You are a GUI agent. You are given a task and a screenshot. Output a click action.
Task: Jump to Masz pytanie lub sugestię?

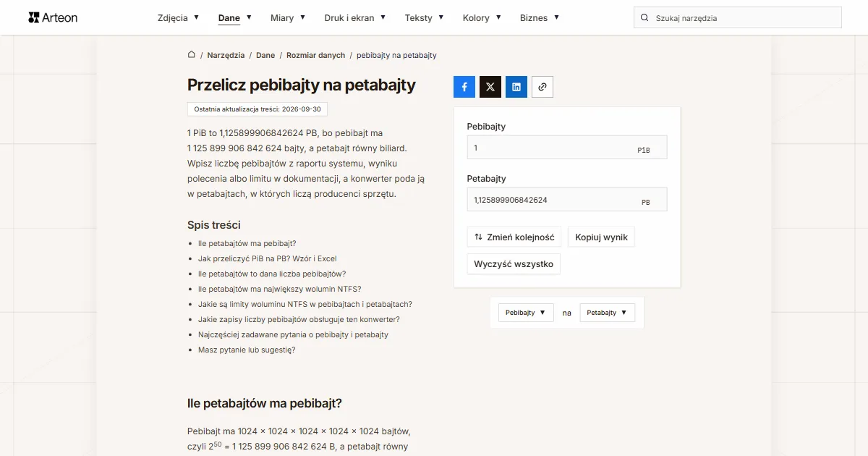click(x=247, y=350)
